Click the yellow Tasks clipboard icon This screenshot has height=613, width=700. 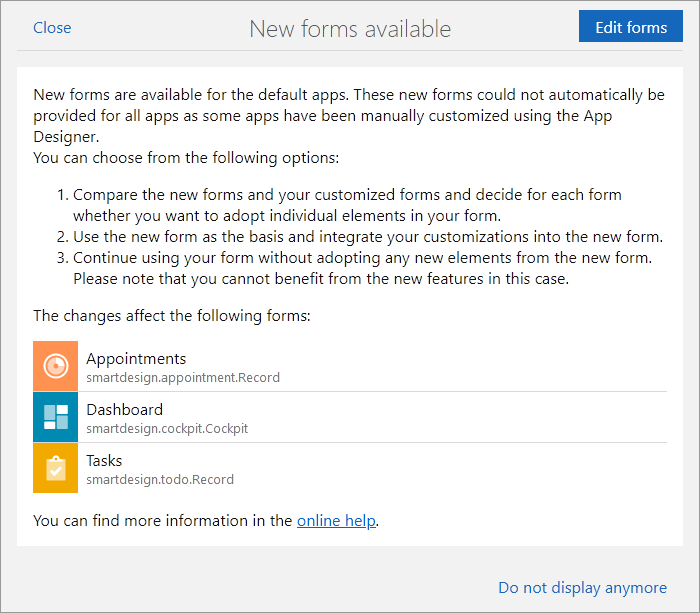[x=55, y=468]
